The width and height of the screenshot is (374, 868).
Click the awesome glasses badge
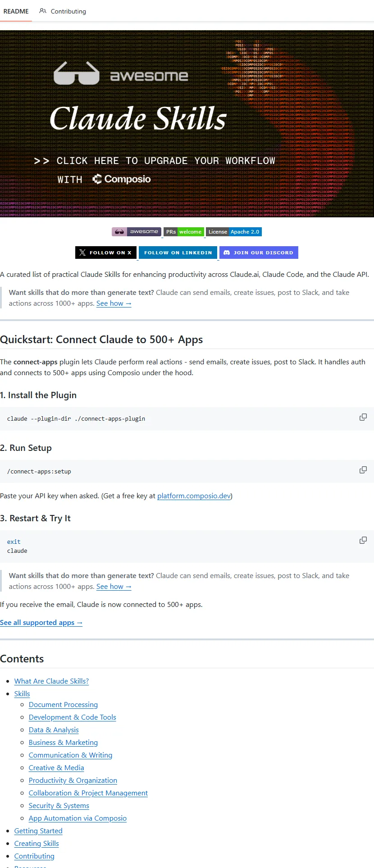click(137, 232)
